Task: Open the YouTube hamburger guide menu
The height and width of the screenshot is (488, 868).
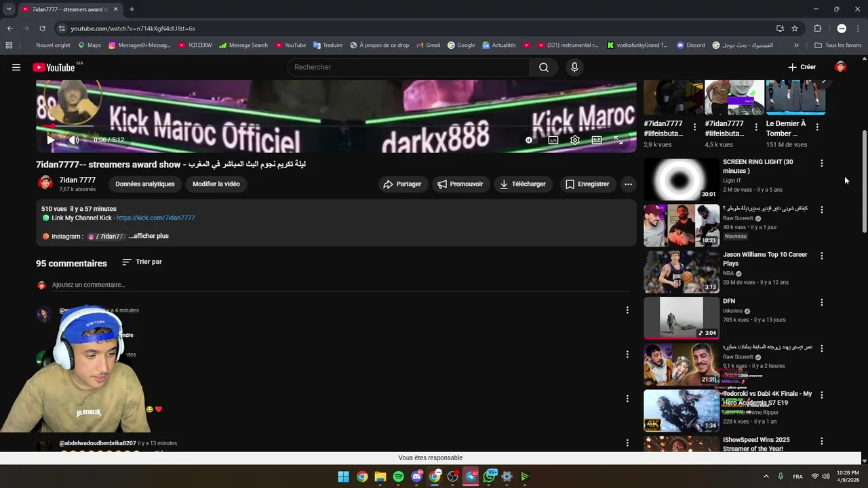Action: coord(16,67)
